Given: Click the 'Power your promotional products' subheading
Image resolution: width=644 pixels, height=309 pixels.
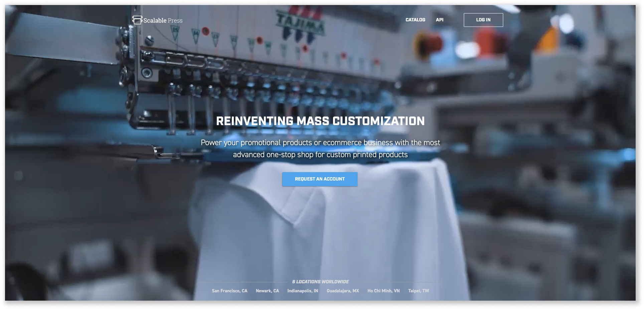Looking at the screenshot, I should coord(320,148).
